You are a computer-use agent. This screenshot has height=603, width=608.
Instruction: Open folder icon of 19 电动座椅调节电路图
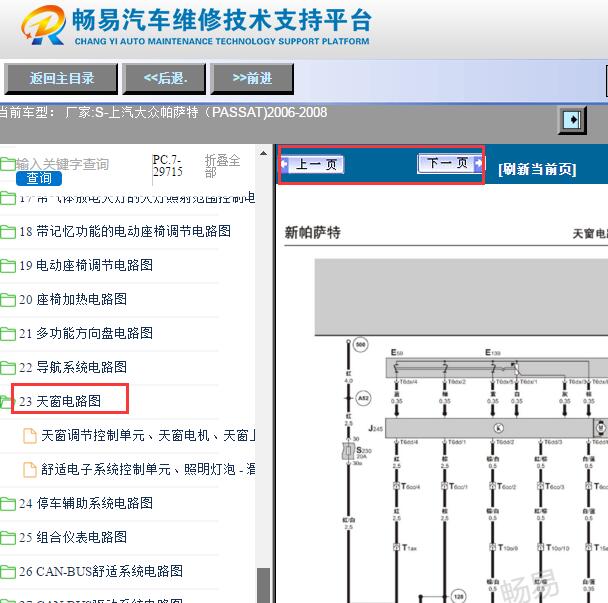click(8, 266)
